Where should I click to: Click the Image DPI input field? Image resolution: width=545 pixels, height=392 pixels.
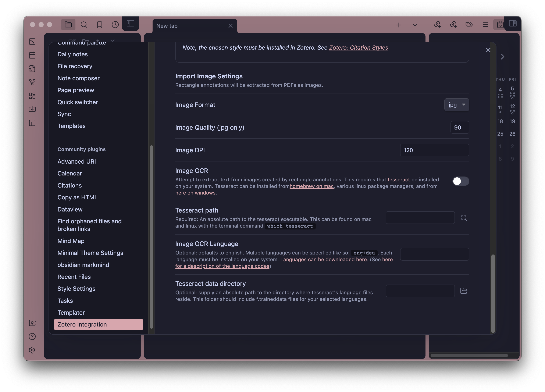pos(434,150)
